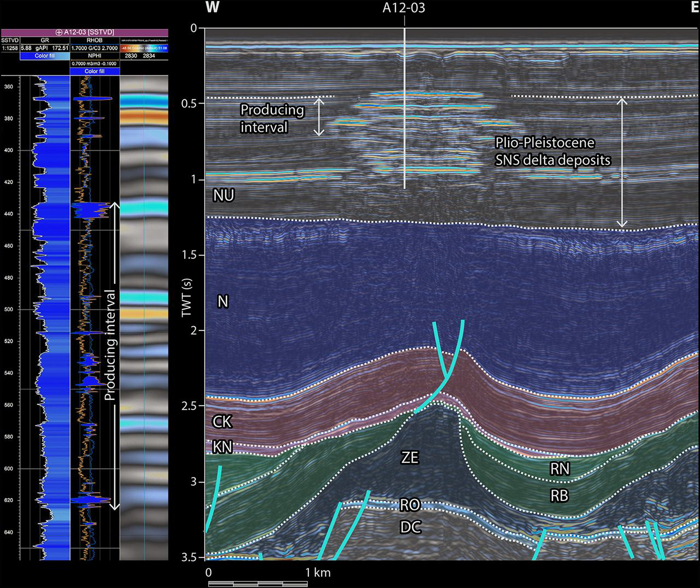This screenshot has height=588, width=700.
Task: Click the NU horizon label
Action: coord(224,195)
